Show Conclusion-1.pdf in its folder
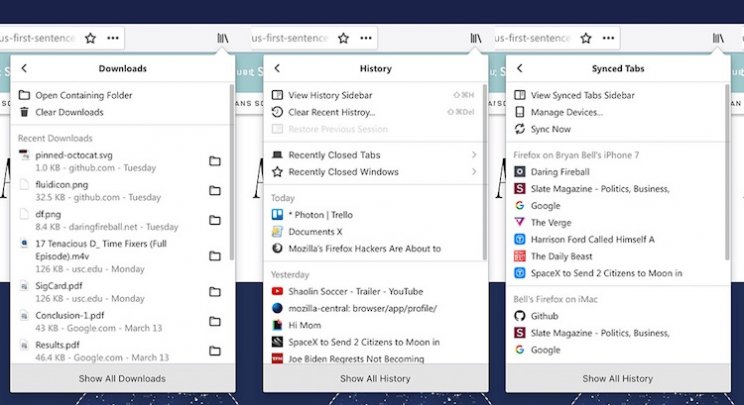Image resolution: width=744 pixels, height=405 pixels. click(x=215, y=322)
